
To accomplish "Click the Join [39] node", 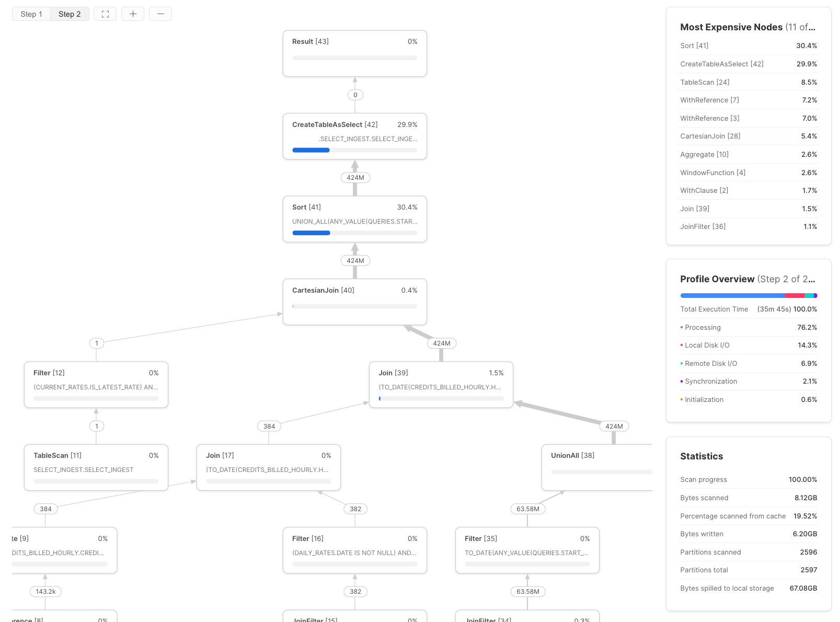I will [x=441, y=384].
